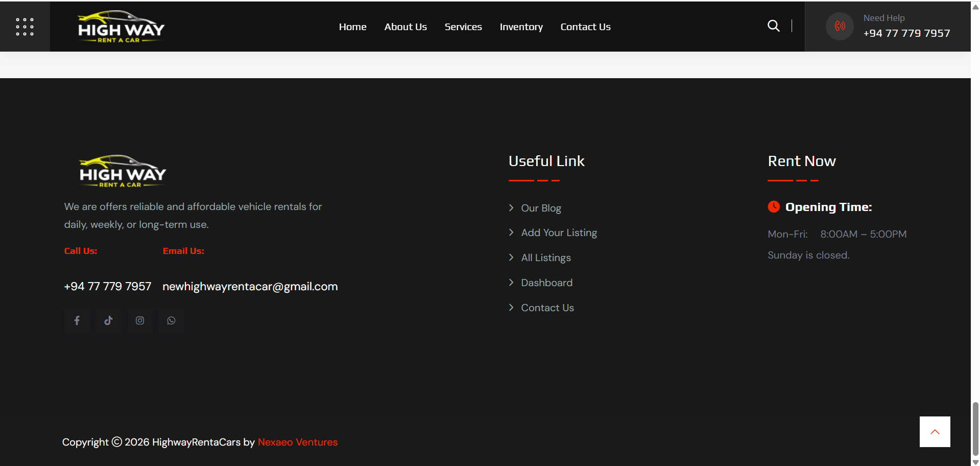Expand the chevron beside All Listings

tap(512, 257)
